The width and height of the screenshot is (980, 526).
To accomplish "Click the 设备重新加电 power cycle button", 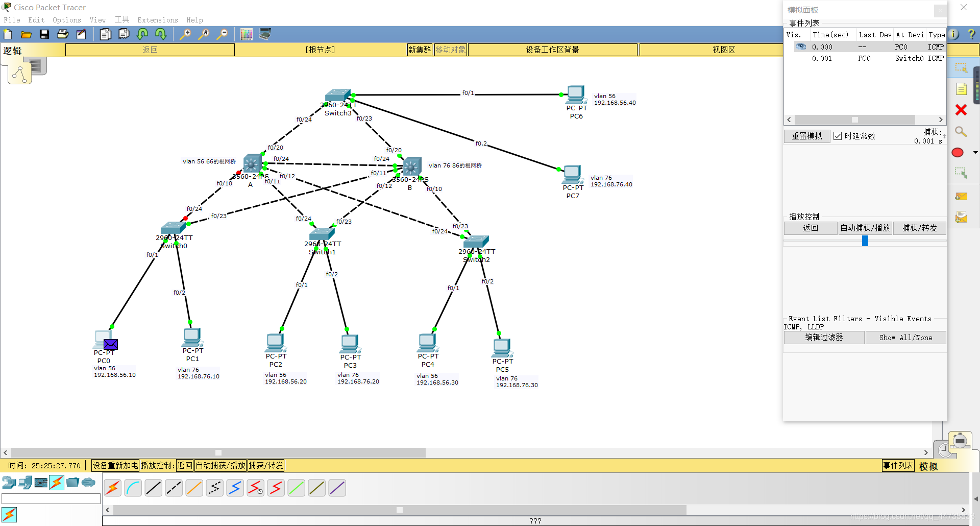I will point(115,465).
